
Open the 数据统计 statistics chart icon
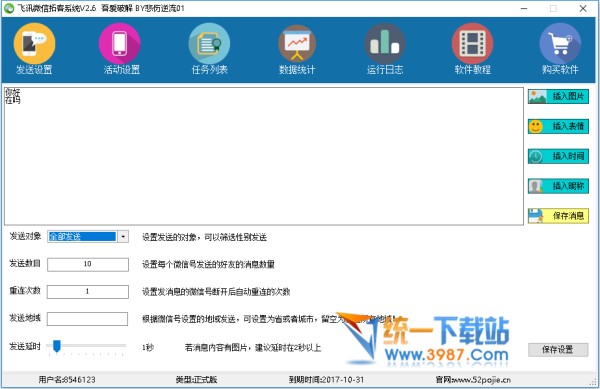297,44
